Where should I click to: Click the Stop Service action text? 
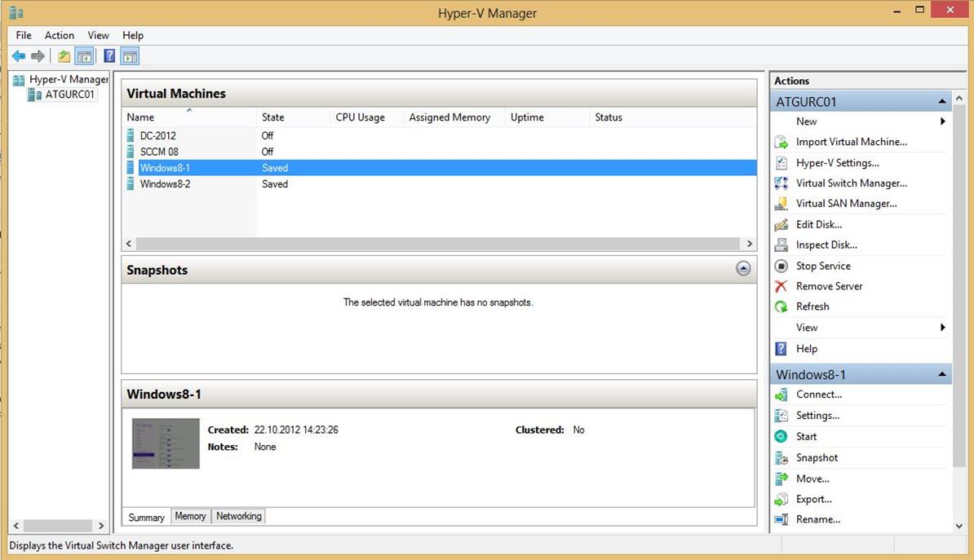coord(823,266)
